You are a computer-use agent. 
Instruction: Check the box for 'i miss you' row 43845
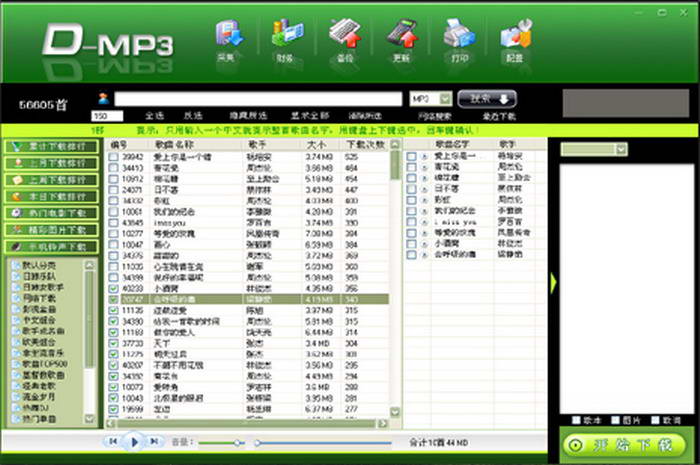click(x=113, y=222)
